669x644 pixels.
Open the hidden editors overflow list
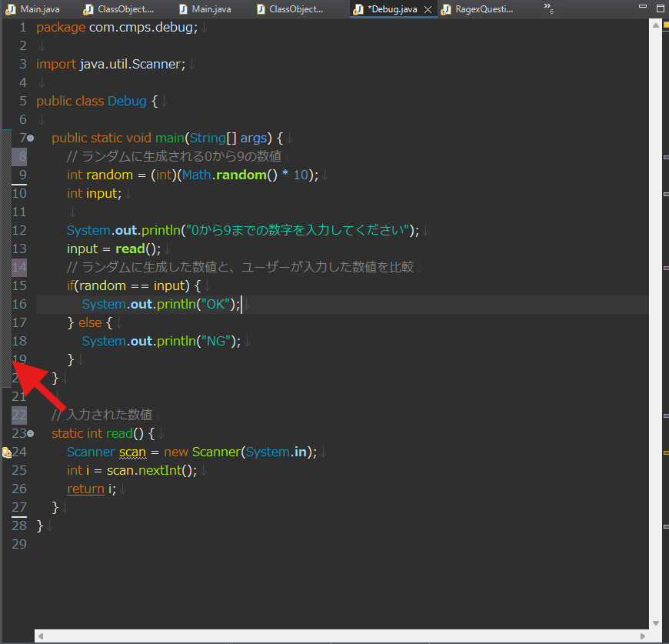click(x=548, y=8)
